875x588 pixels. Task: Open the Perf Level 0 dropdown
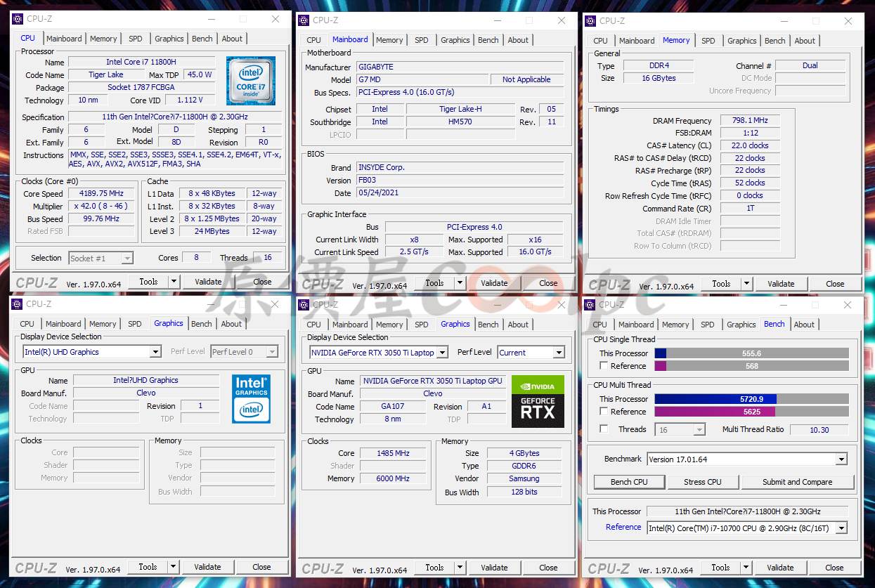click(x=273, y=352)
